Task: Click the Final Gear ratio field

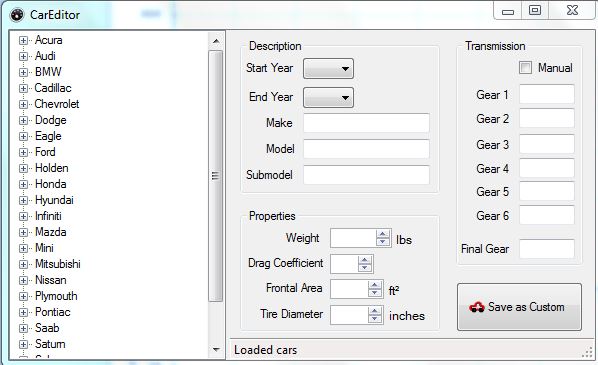Action: (x=547, y=249)
